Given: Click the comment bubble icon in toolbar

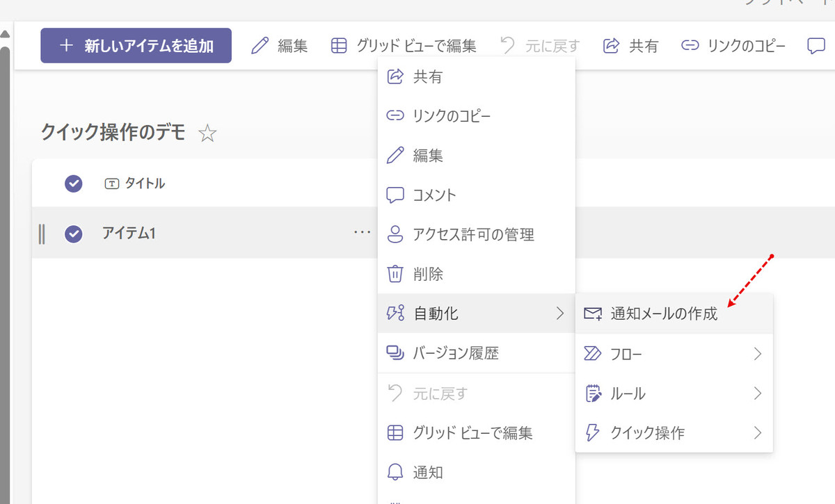Looking at the screenshot, I should pos(816,47).
